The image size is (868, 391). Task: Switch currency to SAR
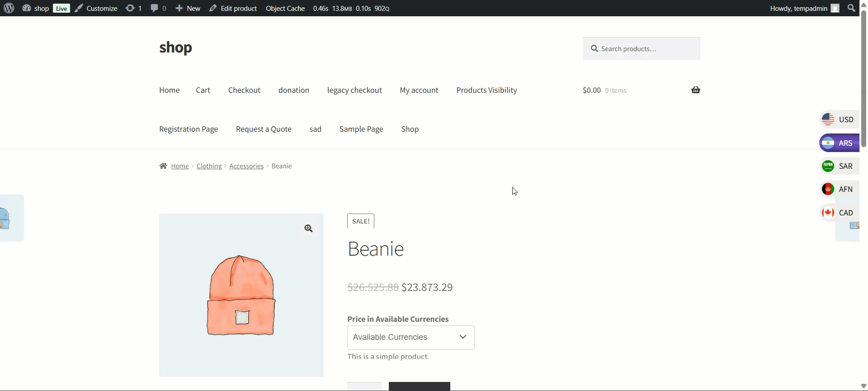pyautogui.click(x=839, y=166)
